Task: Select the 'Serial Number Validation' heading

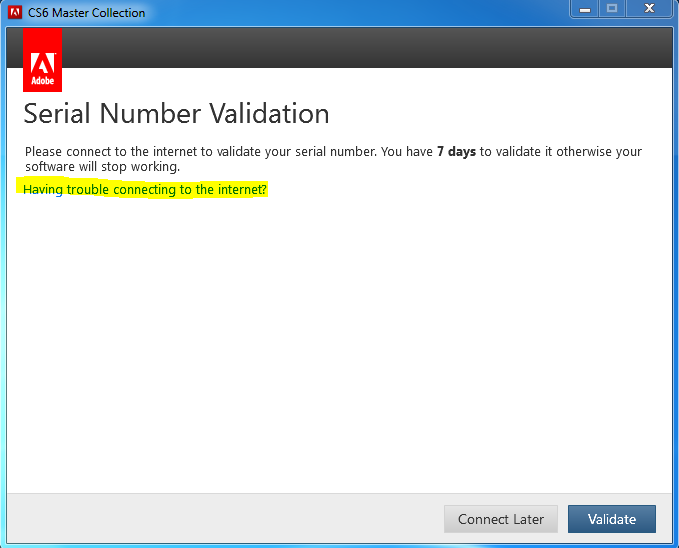Action: click(176, 114)
